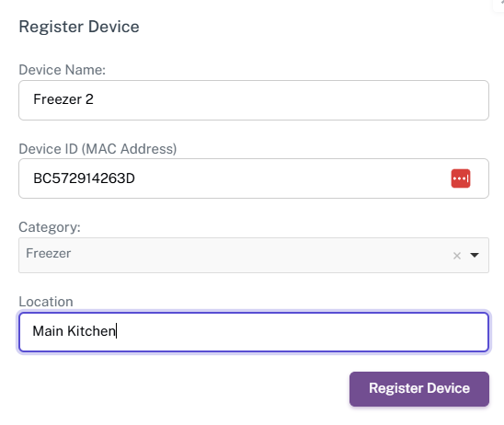Click the Register Device dialog heading
The height and width of the screenshot is (425, 504).
click(79, 27)
